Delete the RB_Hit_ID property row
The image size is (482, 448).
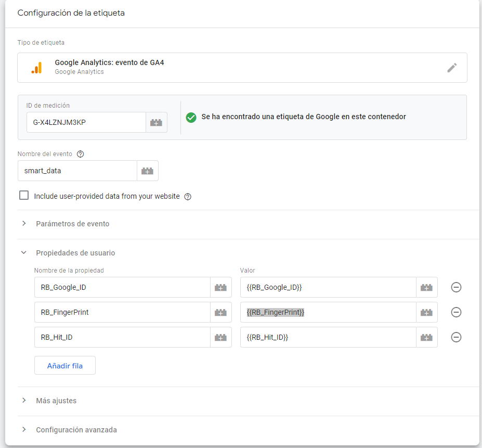click(x=456, y=337)
